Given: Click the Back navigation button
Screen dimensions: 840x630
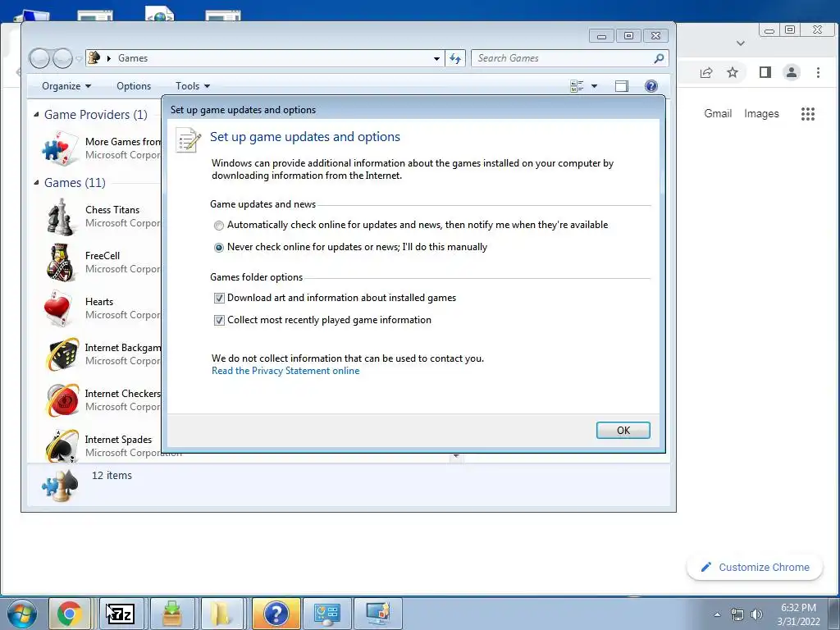Looking at the screenshot, I should click(x=39, y=58).
